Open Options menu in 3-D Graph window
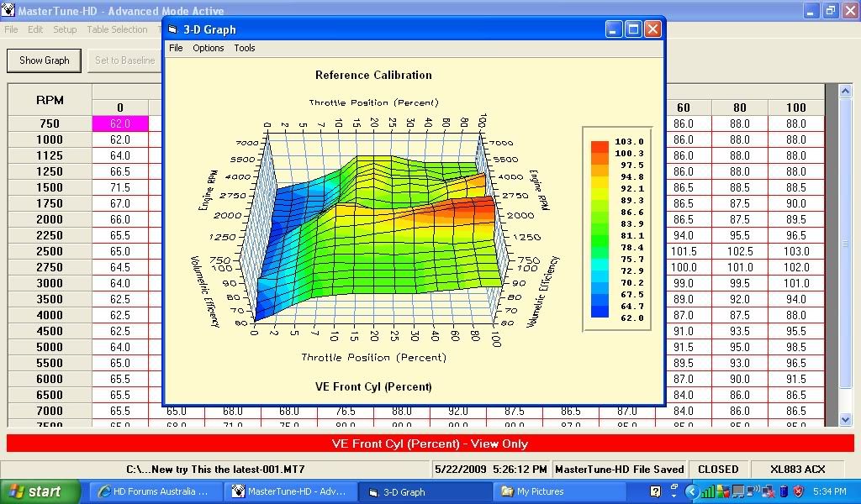 (x=209, y=48)
